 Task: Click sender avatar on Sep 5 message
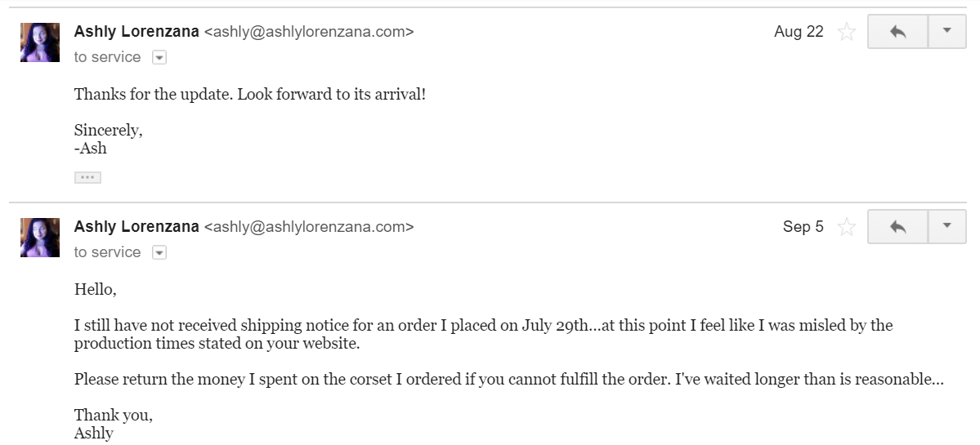[x=40, y=238]
